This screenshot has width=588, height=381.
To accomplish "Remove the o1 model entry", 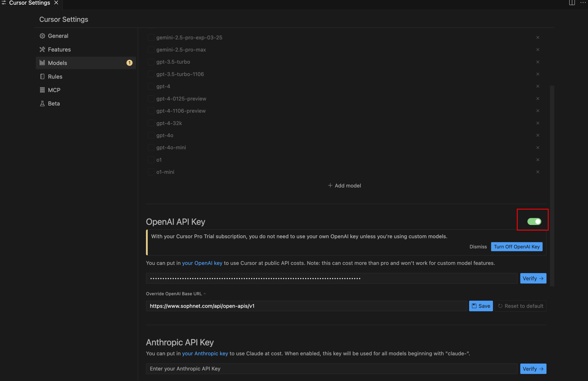I will tap(538, 160).
